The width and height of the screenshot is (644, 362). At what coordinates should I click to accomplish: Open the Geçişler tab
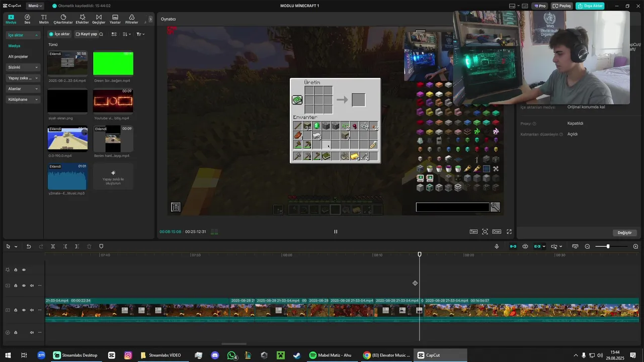click(x=99, y=19)
